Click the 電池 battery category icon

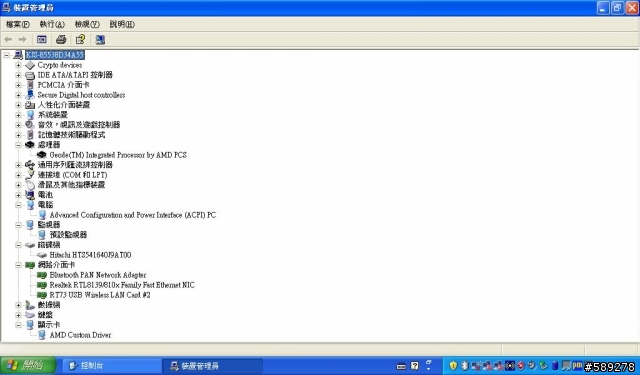tap(30, 195)
